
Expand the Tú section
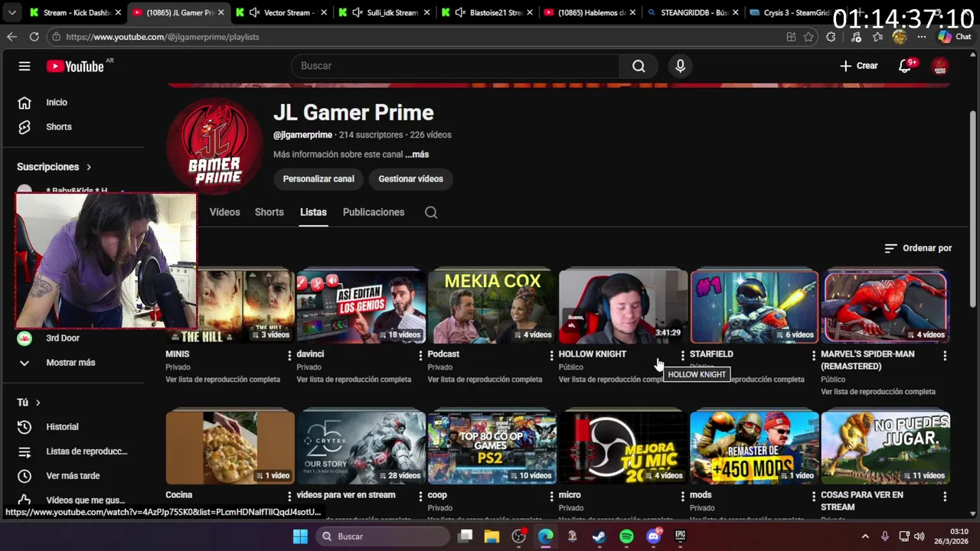pyautogui.click(x=28, y=403)
